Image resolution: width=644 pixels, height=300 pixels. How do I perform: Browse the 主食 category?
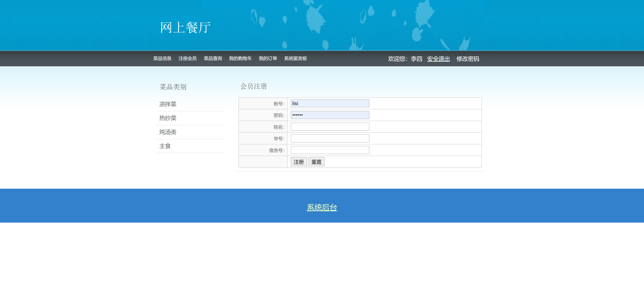coord(165,146)
